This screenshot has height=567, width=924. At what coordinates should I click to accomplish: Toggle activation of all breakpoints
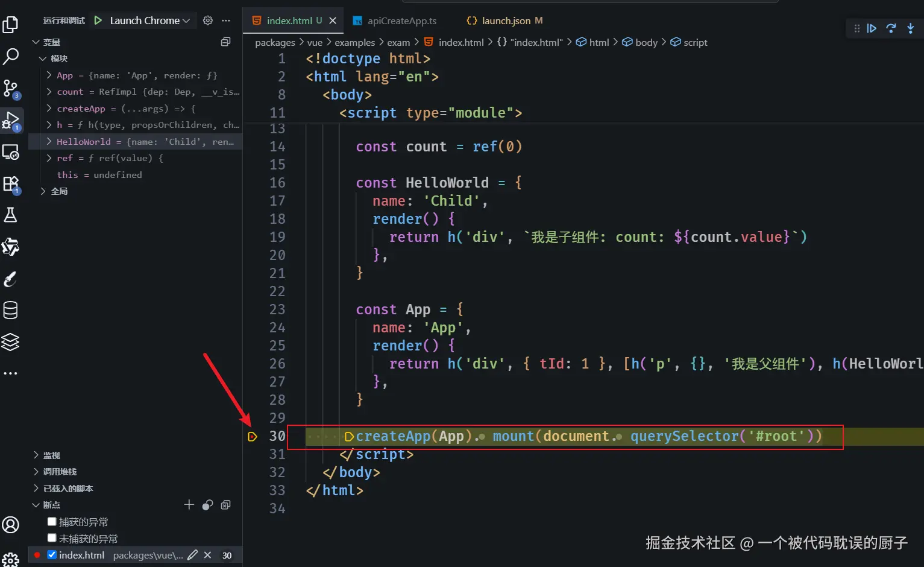tap(207, 505)
